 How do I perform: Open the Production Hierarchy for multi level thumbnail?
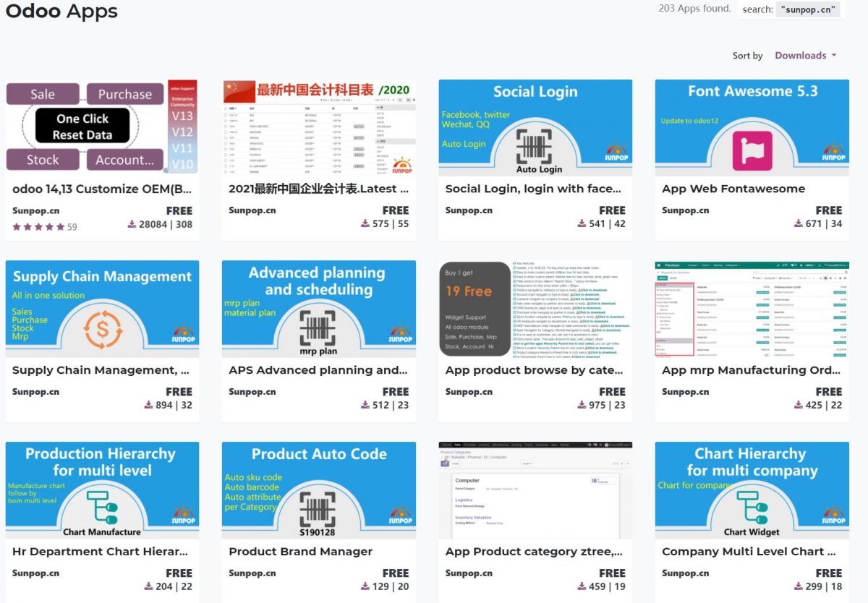(x=102, y=490)
